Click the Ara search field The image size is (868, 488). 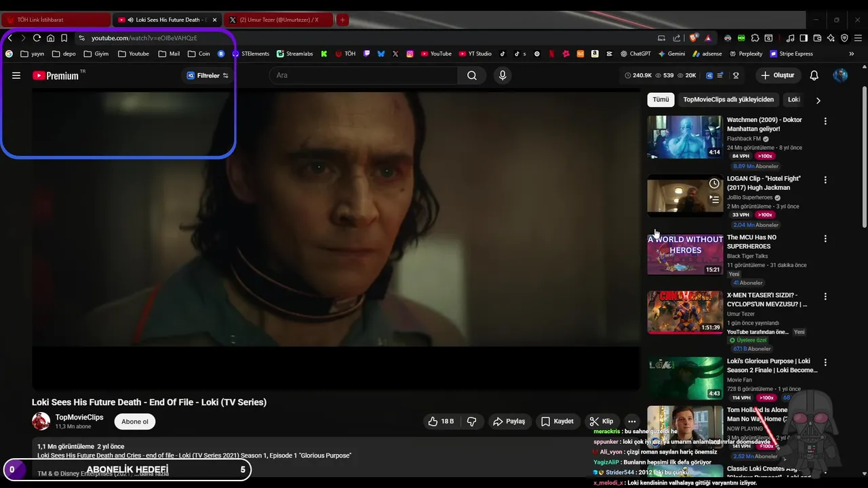coord(364,75)
